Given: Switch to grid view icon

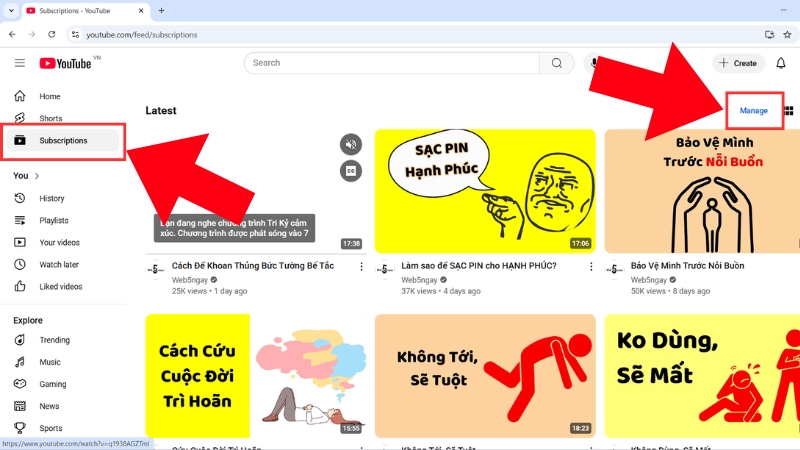Looking at the screenshot, I should coord(789,111).
